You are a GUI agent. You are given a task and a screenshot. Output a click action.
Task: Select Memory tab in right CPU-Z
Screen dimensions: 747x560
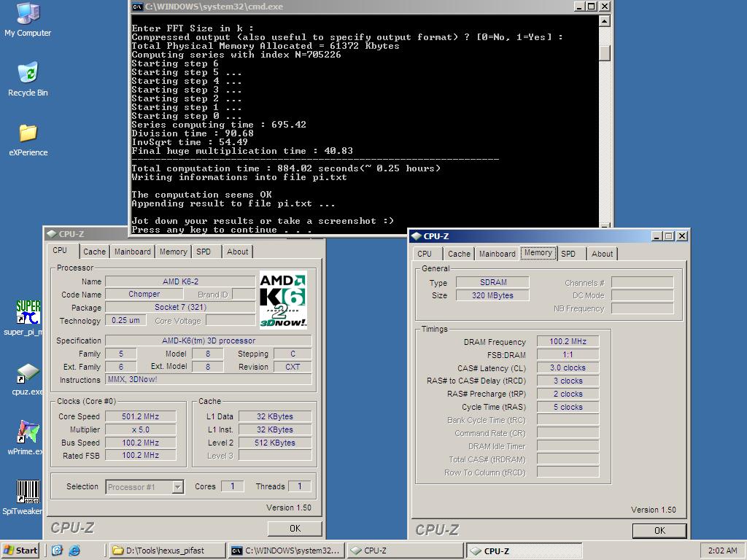(538, 253)
